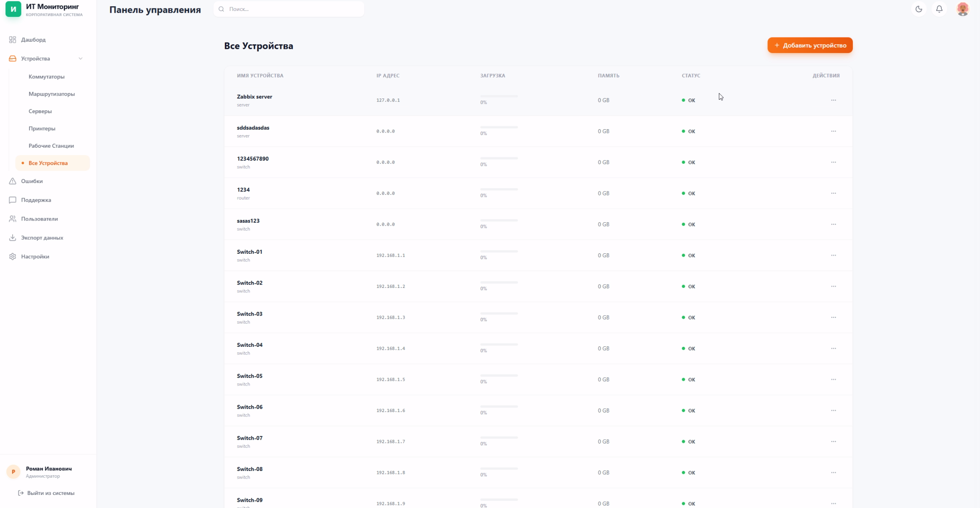The image size is (980, 508).
Task: Click the Настройки gear icon
Action: [13, 256]
